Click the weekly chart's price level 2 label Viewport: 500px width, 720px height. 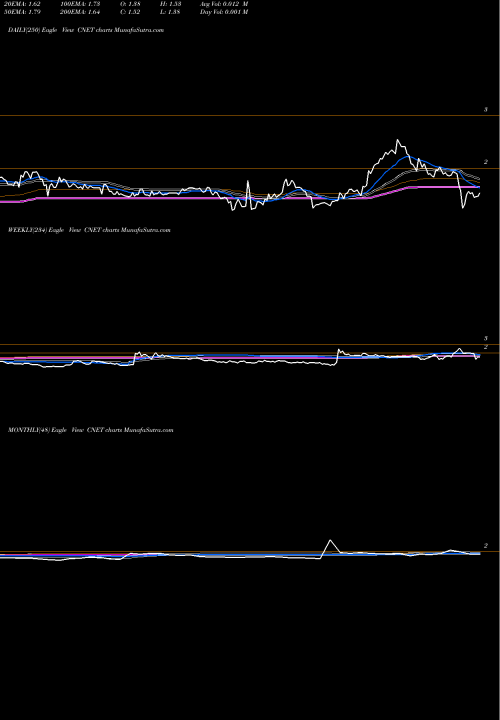pos(485,347)
